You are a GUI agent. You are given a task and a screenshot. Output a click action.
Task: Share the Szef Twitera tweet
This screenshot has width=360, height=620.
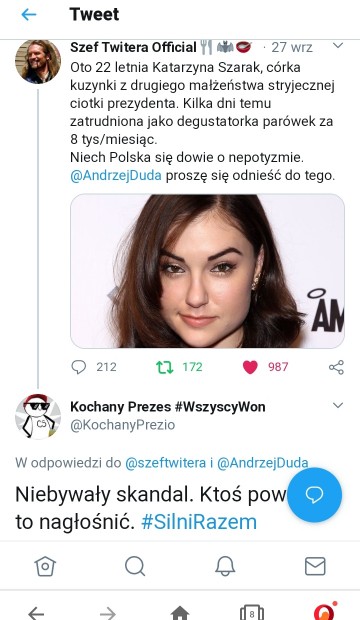(x=336, y=367)
